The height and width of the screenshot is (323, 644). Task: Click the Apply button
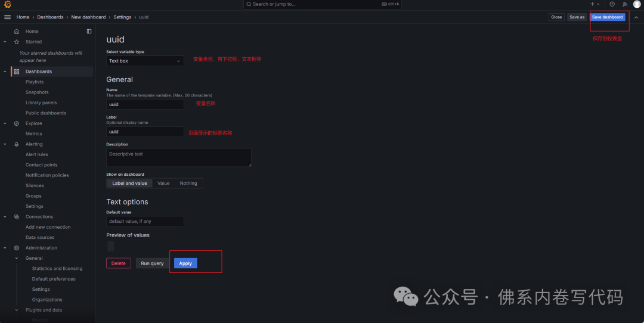(x=185, y=263)
